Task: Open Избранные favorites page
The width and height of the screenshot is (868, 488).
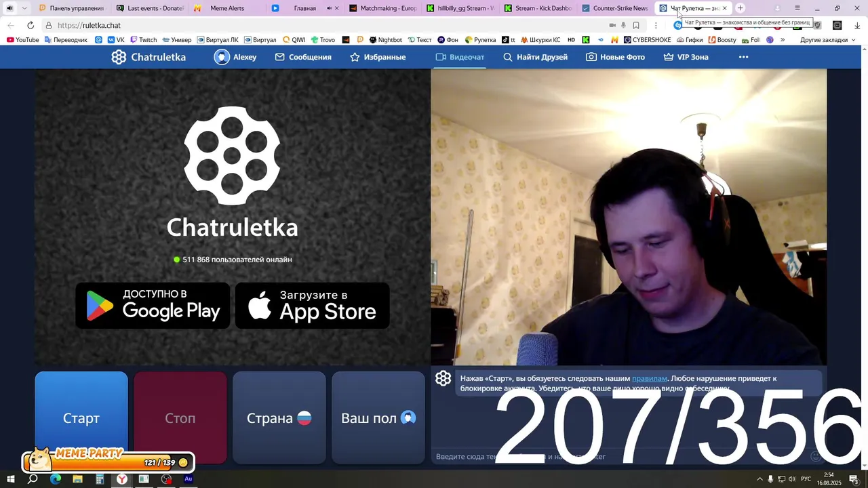Action: (378, 57)
